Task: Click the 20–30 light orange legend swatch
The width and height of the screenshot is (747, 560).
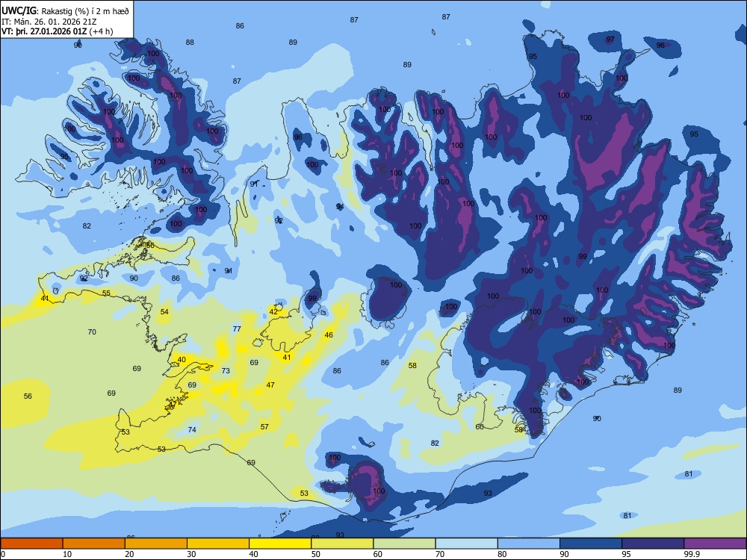Action: (156, 544)
